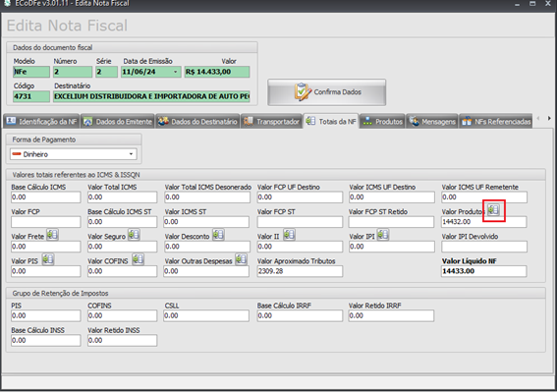Click the Valor Total ICMS field
557x392 pixels.
click(122, 197)
